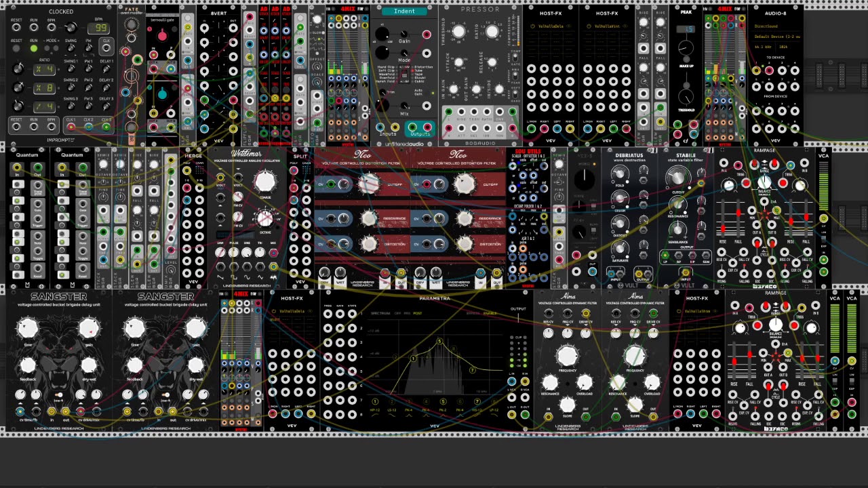Click the COARSE knob on Woldemar oscillator
This screenshot has width=868, height=488.
265,181
